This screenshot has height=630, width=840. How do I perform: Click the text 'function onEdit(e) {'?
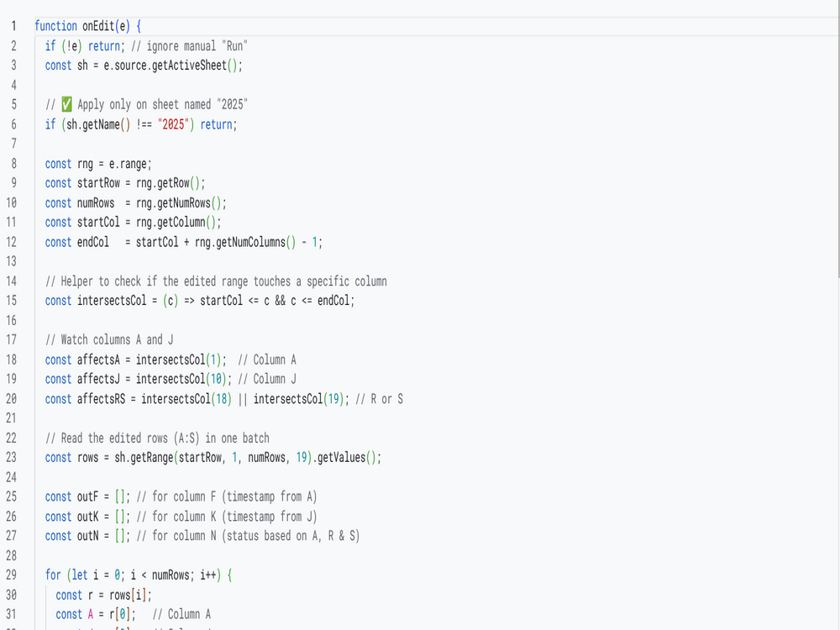point(88,26)
